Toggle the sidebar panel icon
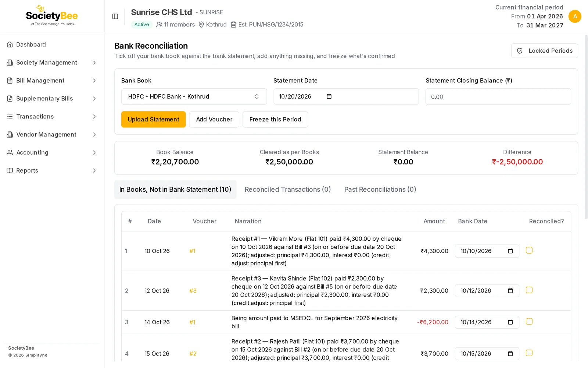588x368 pixels. 115,16
